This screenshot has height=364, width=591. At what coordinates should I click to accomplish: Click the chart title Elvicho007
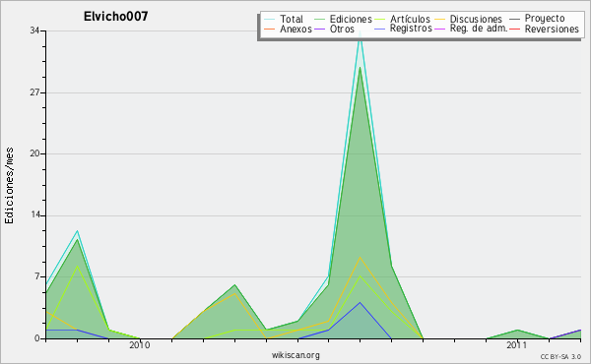pyautogui.click(x=115, y=16)
